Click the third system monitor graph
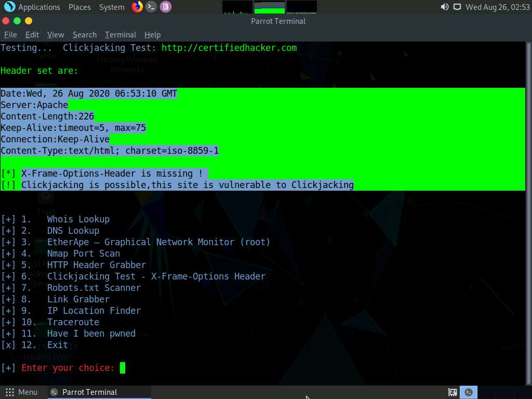 click(302, 7)
